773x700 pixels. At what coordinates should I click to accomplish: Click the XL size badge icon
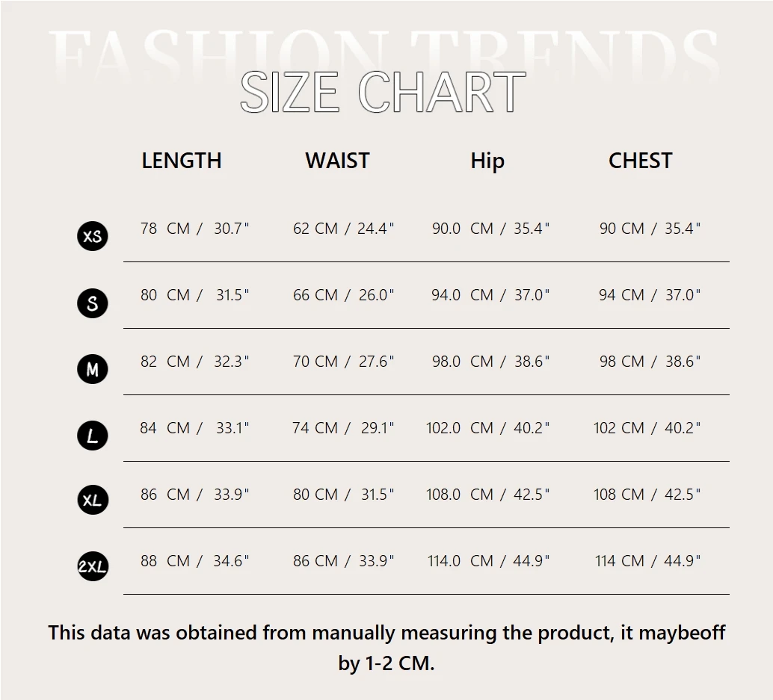pos(93,500)
